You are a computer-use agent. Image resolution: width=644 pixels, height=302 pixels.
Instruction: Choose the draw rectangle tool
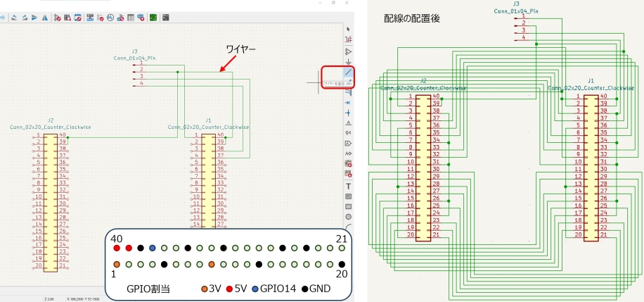click(x=349, y=206)
